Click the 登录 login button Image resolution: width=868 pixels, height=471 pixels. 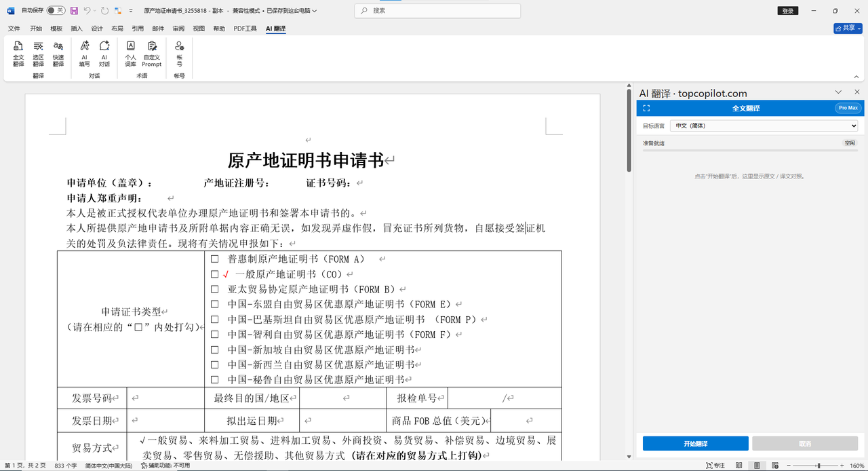(x=787, y=11)
